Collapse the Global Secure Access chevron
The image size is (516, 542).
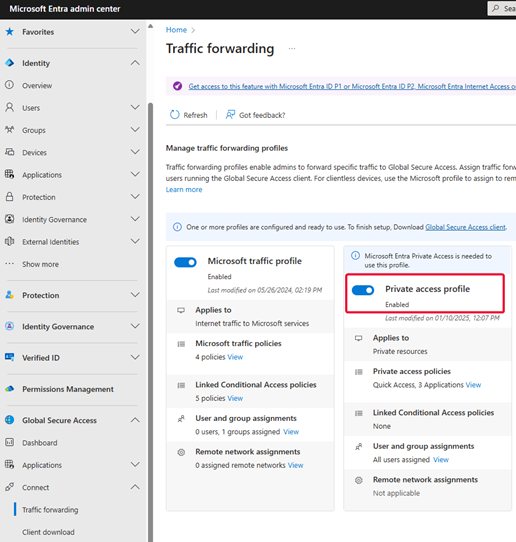click(135, 420)
